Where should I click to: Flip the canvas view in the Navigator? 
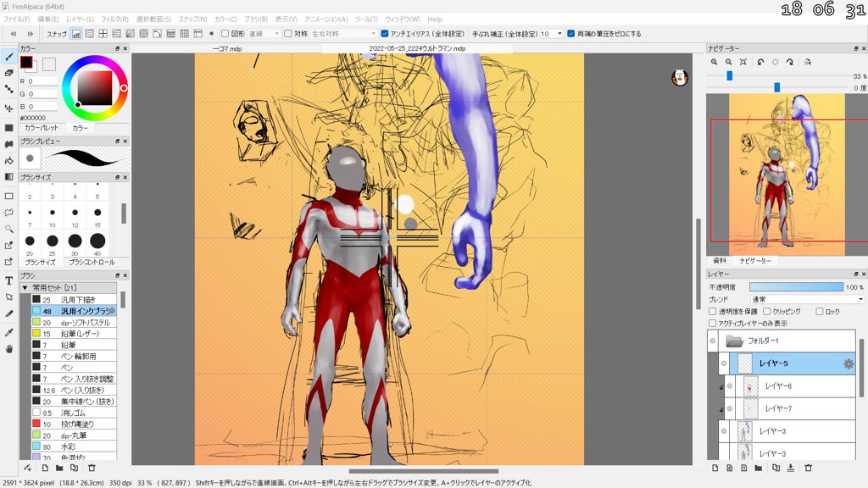click(x=808, y=62)
